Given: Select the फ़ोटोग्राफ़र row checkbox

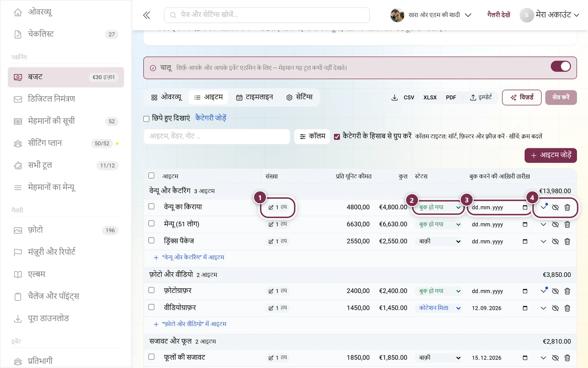Looking at the screenshot, I should click(x=151, y=290).
